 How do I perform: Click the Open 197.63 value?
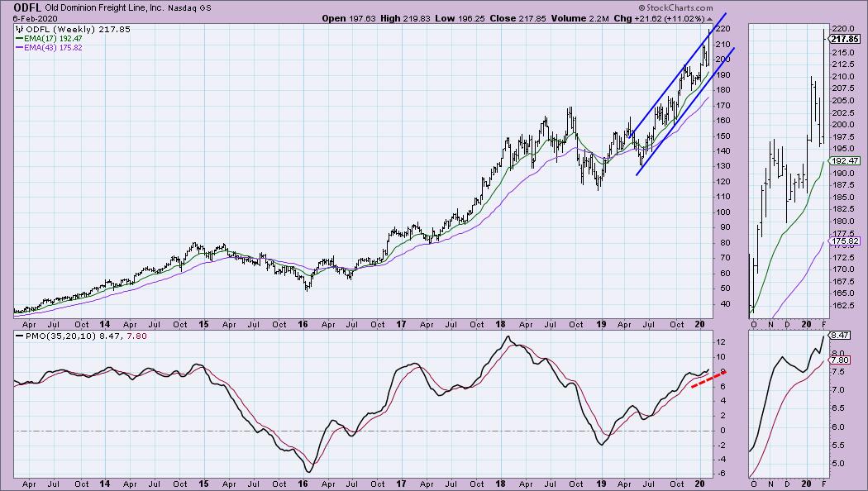coord(349,18)
